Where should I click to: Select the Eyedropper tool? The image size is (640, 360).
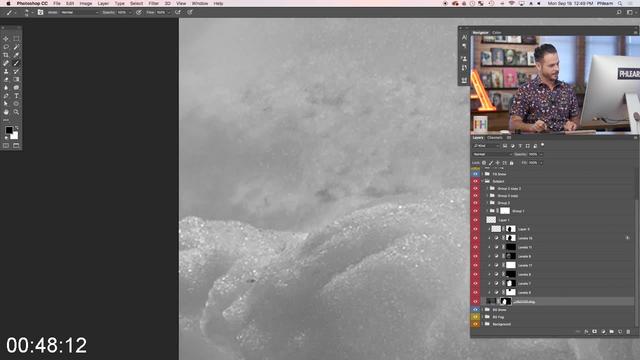16,55
